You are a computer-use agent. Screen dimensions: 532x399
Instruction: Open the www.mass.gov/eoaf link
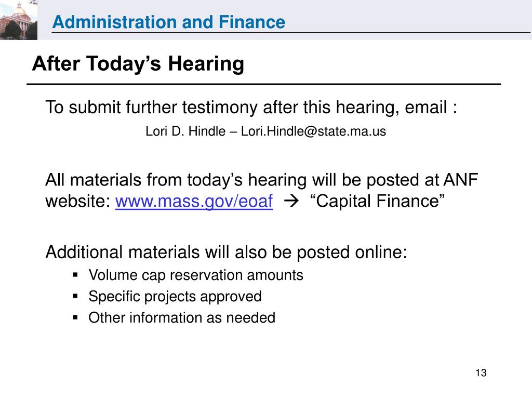[194, 201]
